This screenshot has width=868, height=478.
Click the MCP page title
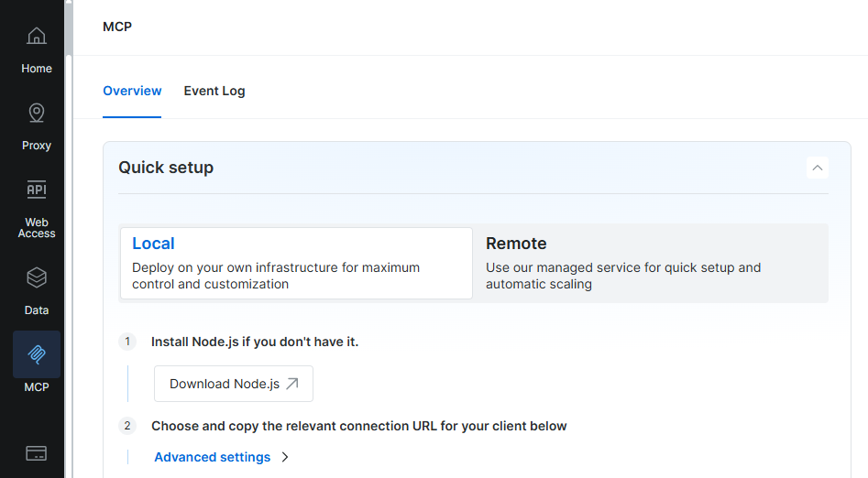click(x=117, y=27)
